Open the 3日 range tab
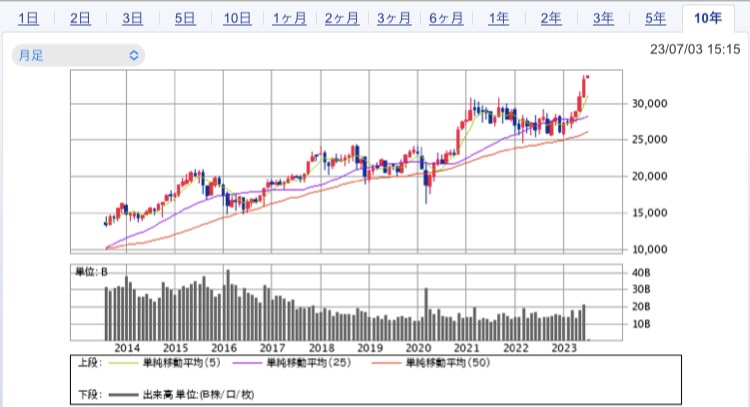The image size is (750, 407). (x=132, y=18)
